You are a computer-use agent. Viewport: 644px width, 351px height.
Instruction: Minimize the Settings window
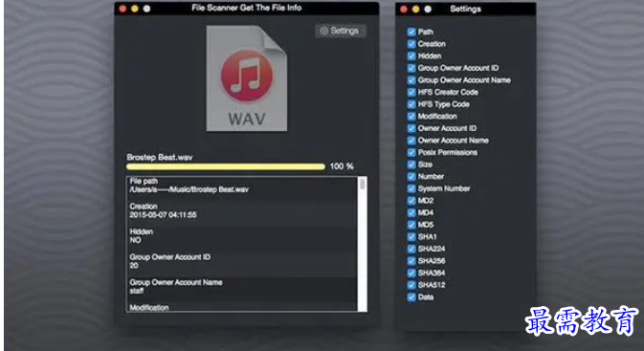[415, 9]
